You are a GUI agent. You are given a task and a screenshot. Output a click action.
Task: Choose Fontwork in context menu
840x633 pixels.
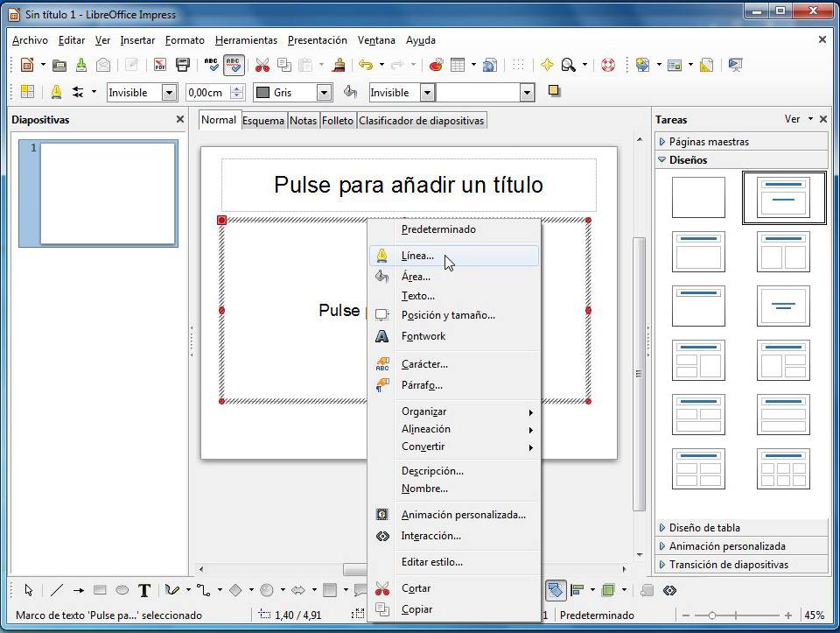(454, 336)
